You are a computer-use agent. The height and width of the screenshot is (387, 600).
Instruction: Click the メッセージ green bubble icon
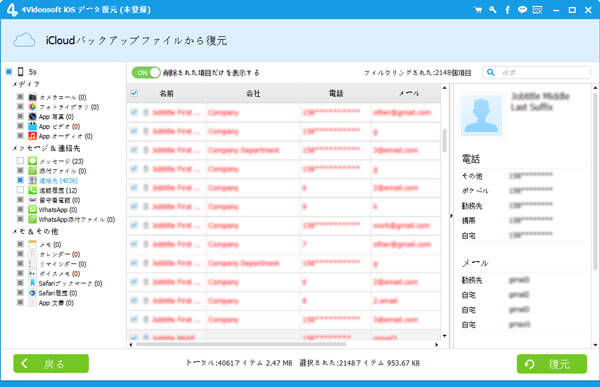tap(33, 161)
